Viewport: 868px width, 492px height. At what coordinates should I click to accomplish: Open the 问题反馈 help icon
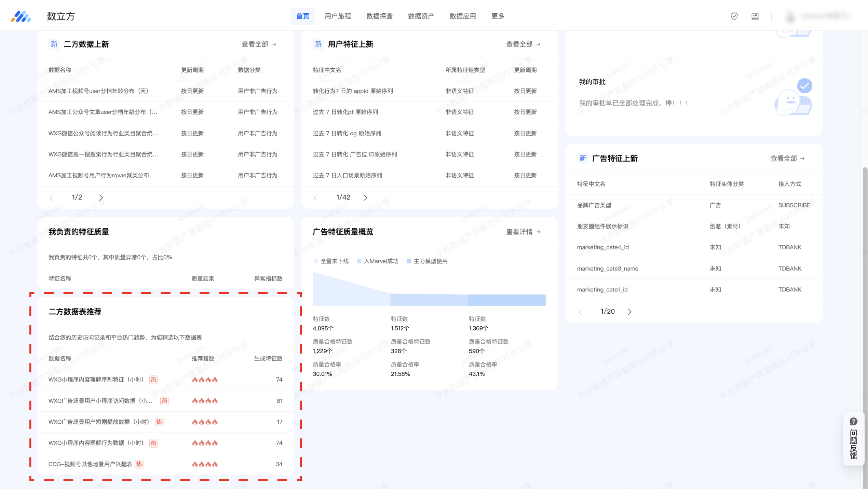pos(853,421)
